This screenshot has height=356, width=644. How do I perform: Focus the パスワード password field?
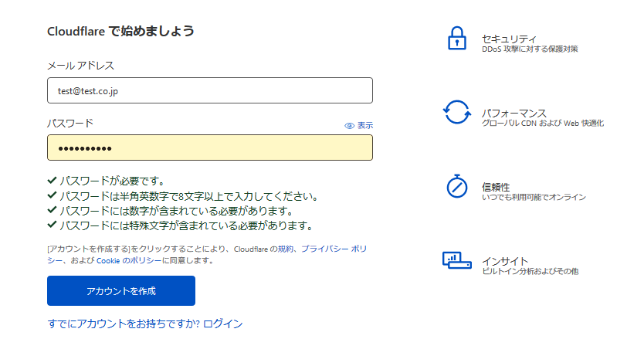pos(210,147)
